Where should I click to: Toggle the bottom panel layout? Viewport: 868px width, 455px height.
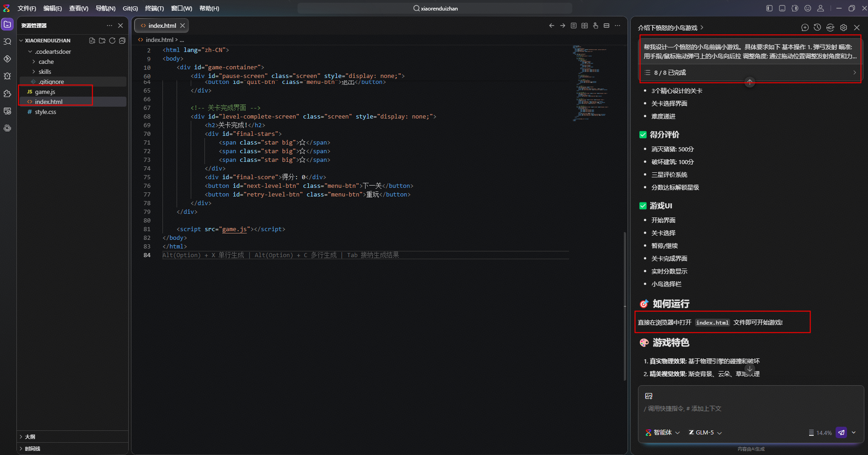(x=782, y=8)
